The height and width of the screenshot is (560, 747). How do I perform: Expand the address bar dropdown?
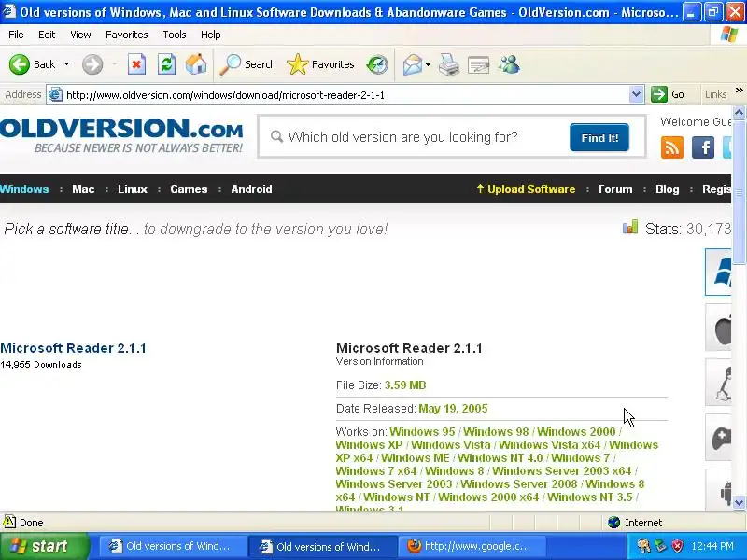636,95
